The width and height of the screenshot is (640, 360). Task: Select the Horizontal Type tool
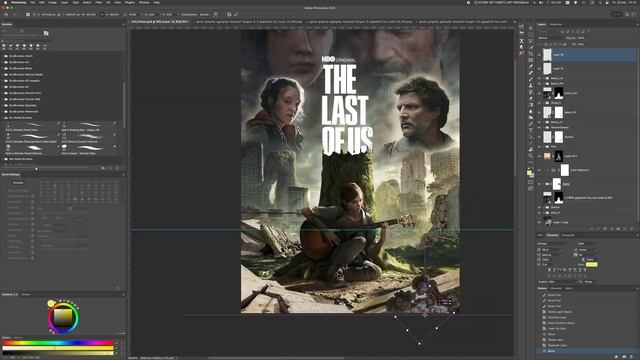click(531, 130)
